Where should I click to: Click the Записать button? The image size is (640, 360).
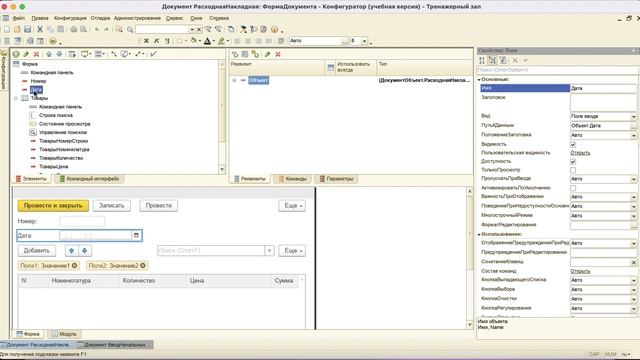111,206
